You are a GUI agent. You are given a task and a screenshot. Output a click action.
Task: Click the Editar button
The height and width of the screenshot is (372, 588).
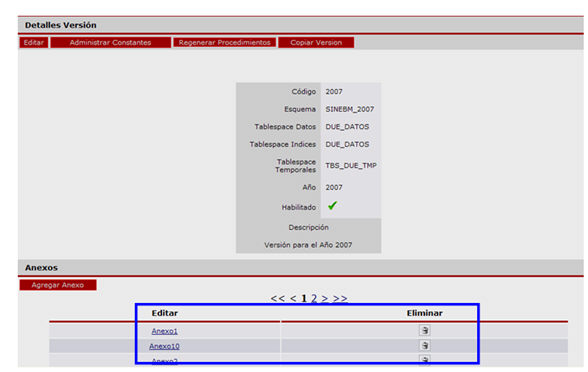click(x=34, y=43)
